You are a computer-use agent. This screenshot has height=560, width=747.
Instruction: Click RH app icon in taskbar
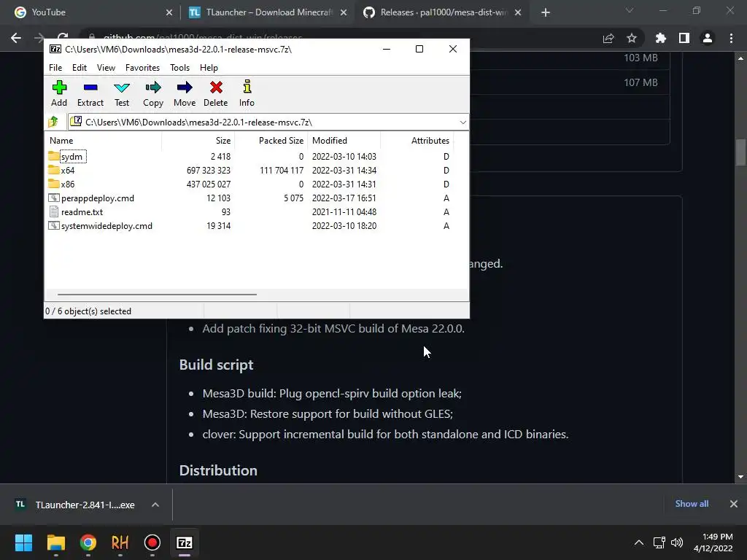click(x=120, y=542)
